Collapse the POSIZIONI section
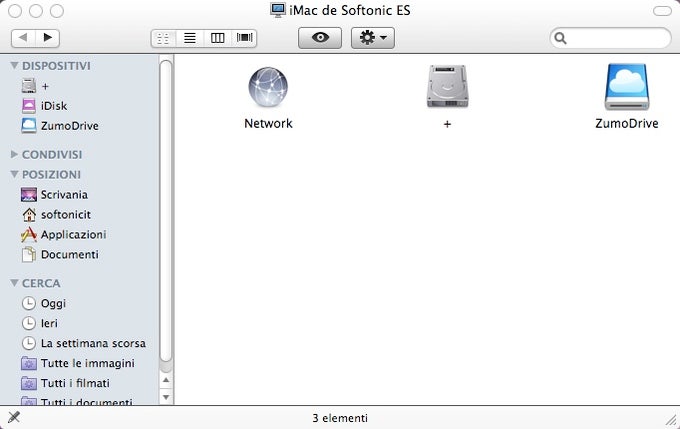Screen dimensions: 680x429 pyautogui.click(x=14, y=174)
